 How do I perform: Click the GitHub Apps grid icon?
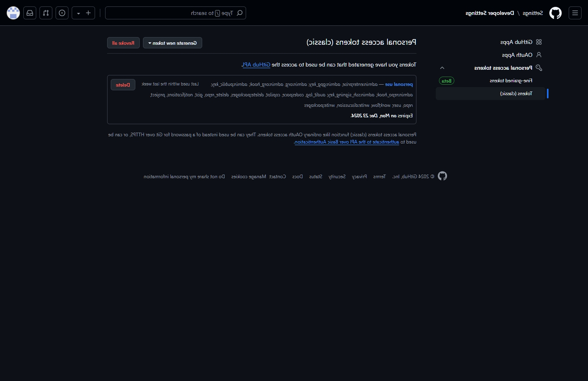tap(539, 42)
